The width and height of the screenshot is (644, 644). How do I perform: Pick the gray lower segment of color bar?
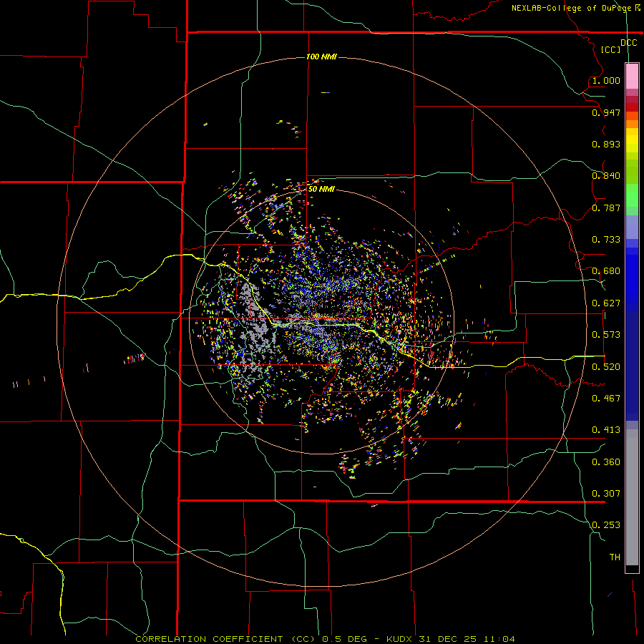tap(632, 497)
